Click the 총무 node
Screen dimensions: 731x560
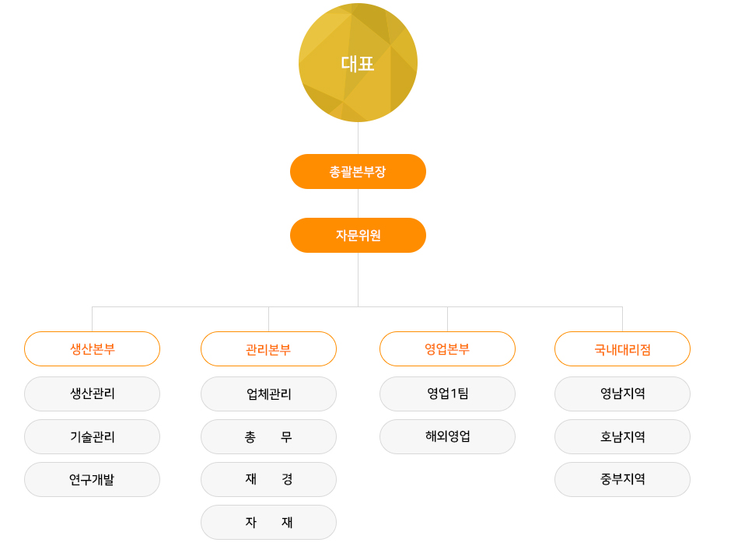point(268,437)
